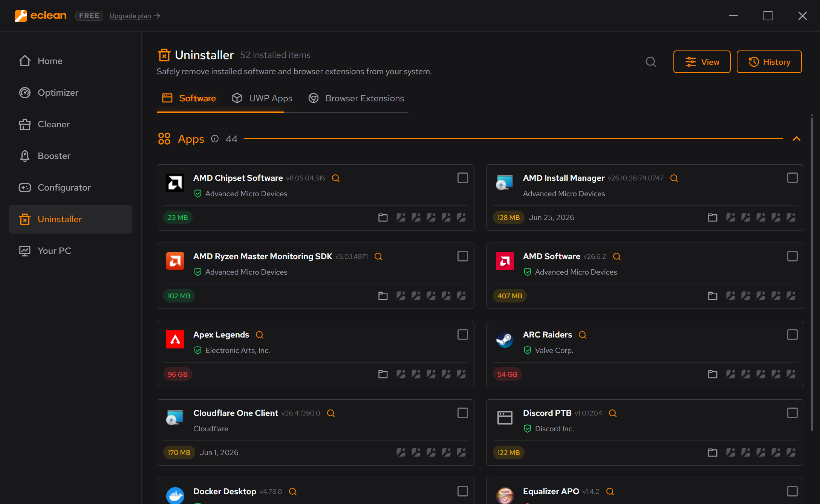Tick the ARC Raiders checkbox

792,334
